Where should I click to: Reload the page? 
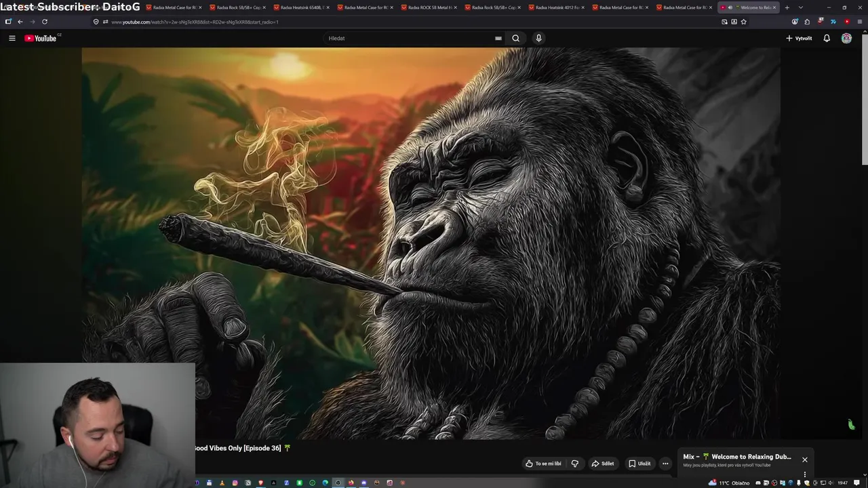click(45, 22)
